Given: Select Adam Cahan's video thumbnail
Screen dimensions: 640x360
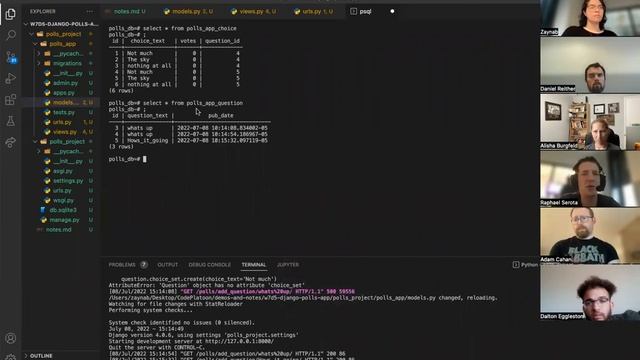Looking at the screenshot, I should pos(590,236).
